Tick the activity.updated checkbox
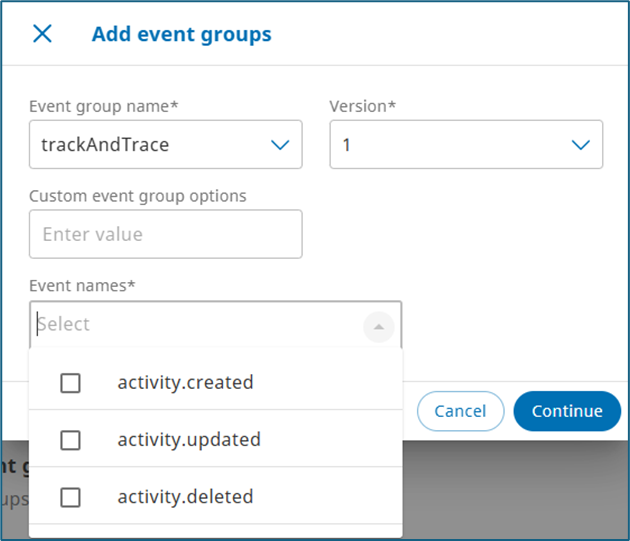Image resolution: width=630 pixels, height=541 pixels. [70, 440]
